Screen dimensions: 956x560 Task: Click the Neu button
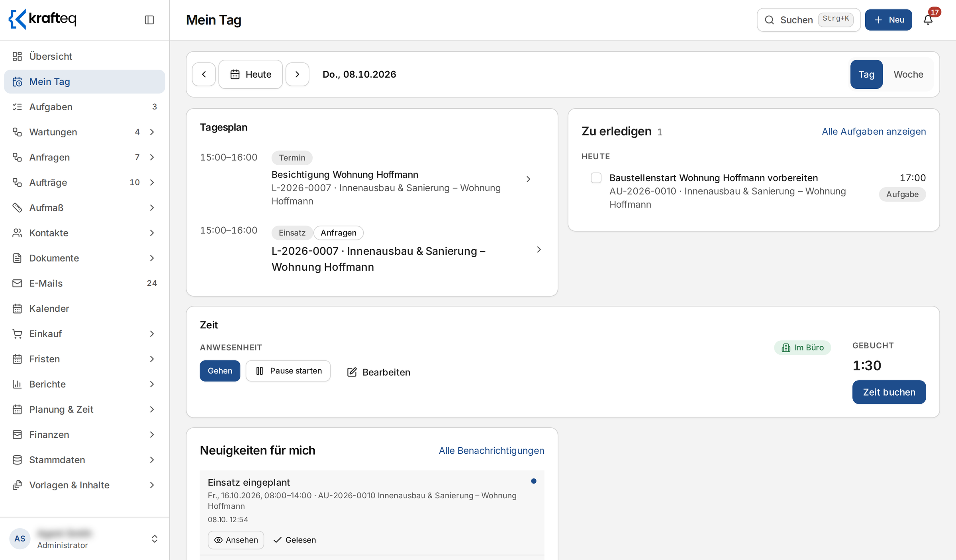pyautogui.click(x=888, y=20)
